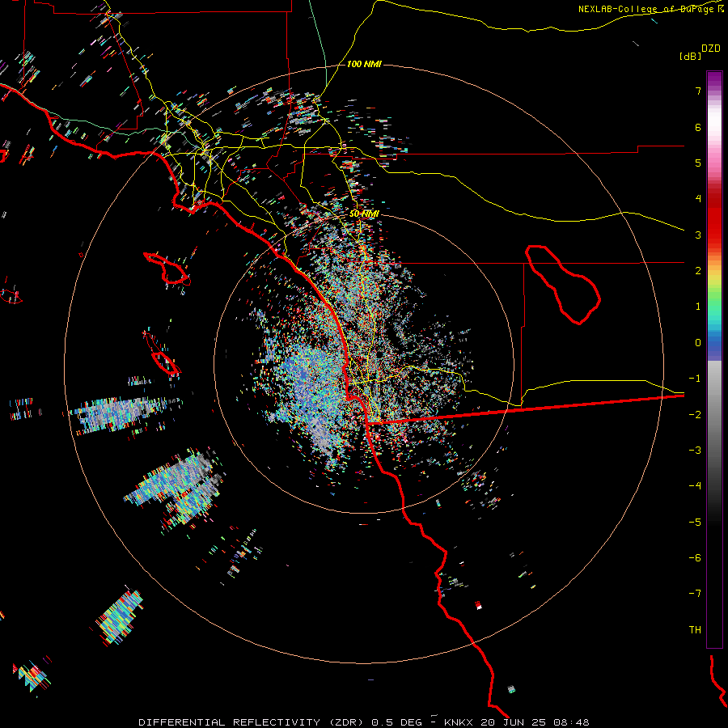Click the 20 JUN 25 date text
The width and height of the screenshot is (728, 728).
pos(514,722)
